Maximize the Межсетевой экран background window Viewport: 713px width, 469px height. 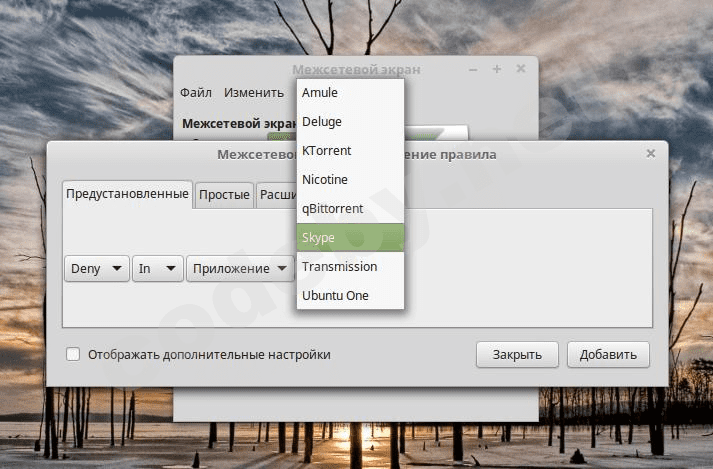click(497, 69)
